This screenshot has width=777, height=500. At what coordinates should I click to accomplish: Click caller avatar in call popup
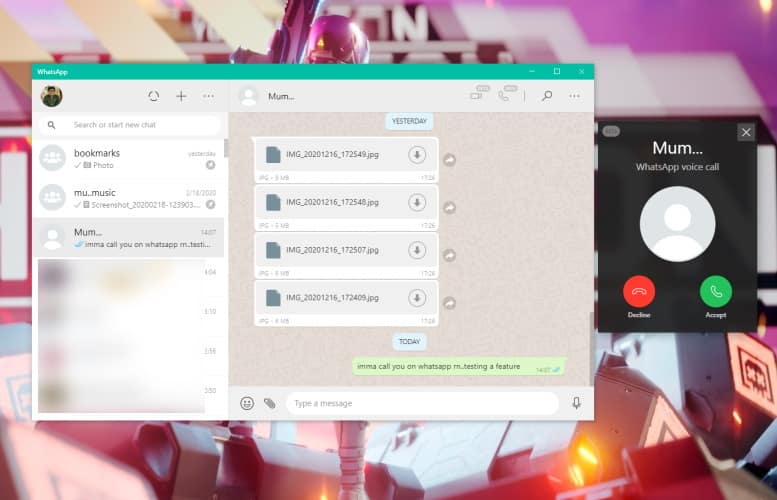pos(677,224)
